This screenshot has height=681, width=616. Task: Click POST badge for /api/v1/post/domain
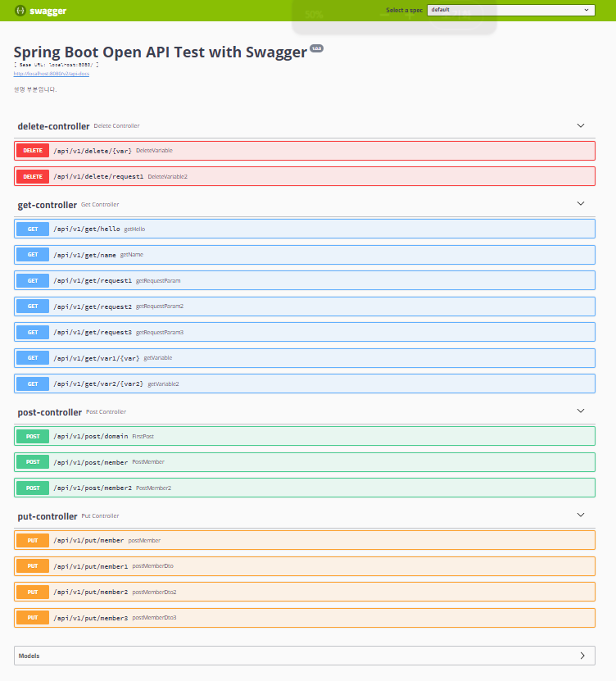[33, 436]
